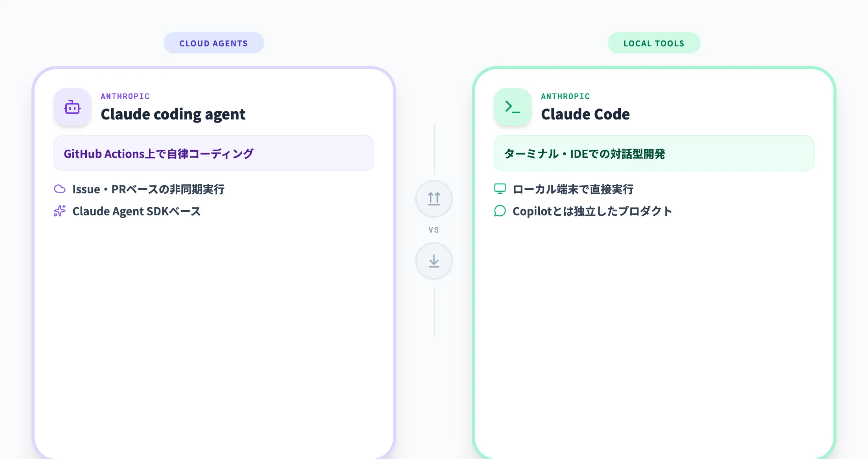This screenshot has width=868, height=459.
Task: Select the monitor icon next to ローカル端末で直接実行
Action: pyautogui.click(x=500, y=189)
